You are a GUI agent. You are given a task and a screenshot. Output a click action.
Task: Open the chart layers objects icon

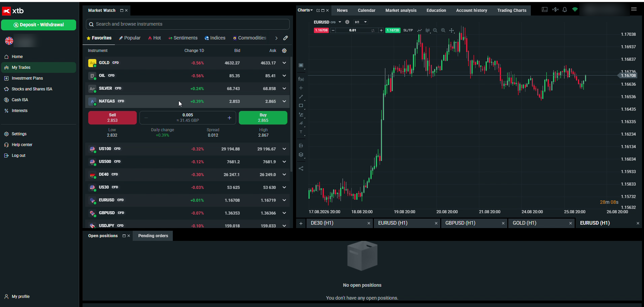click(x=301, y=155)
